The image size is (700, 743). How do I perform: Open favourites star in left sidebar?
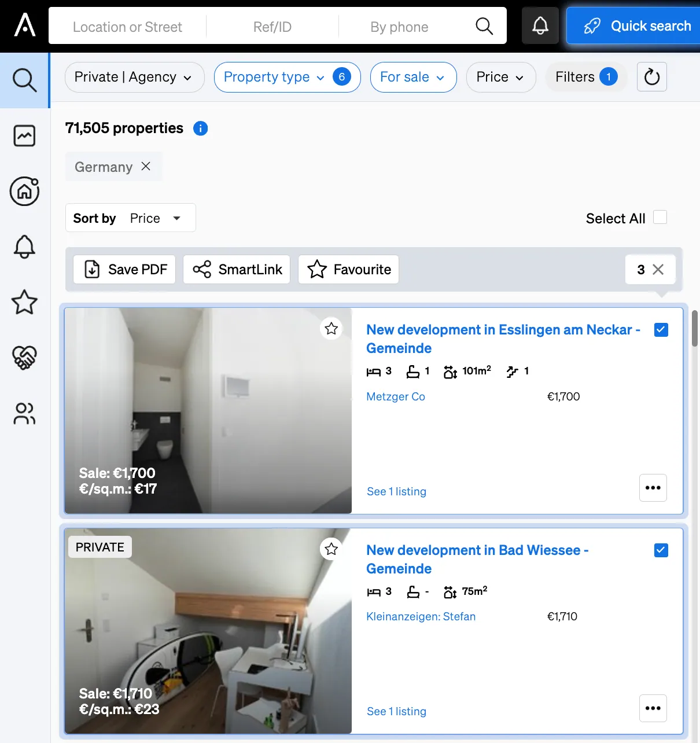[x=24, y=302]
